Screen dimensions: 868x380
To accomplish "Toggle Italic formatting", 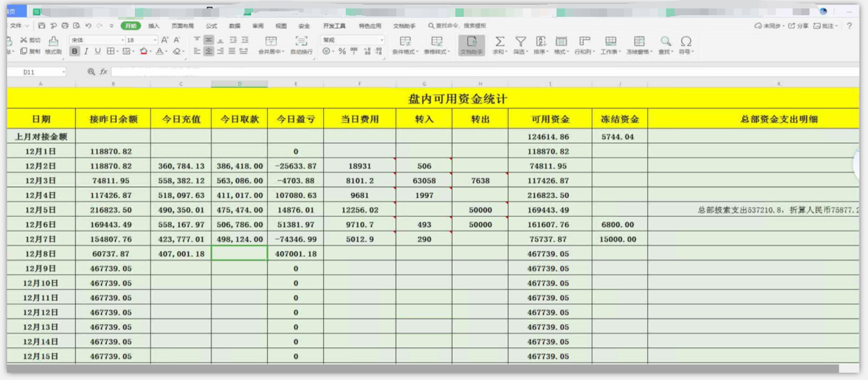I will click(x=86, y=51).
